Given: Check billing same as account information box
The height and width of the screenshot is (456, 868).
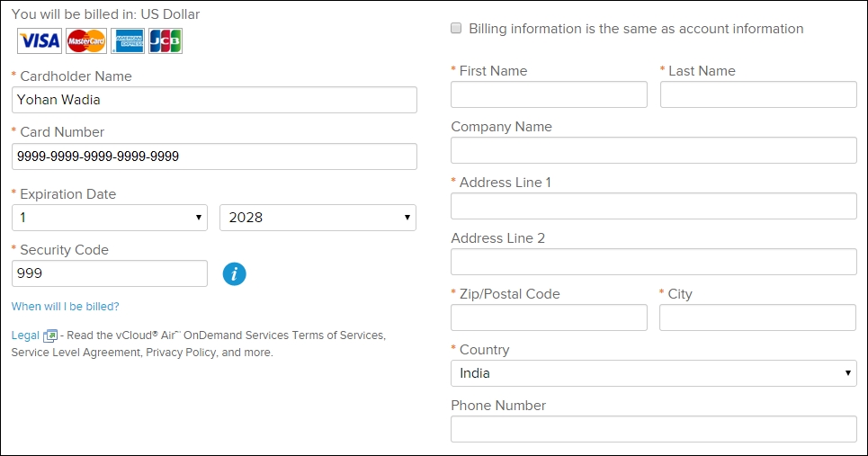Looking at the screenshot, I should tap(456, 29).
